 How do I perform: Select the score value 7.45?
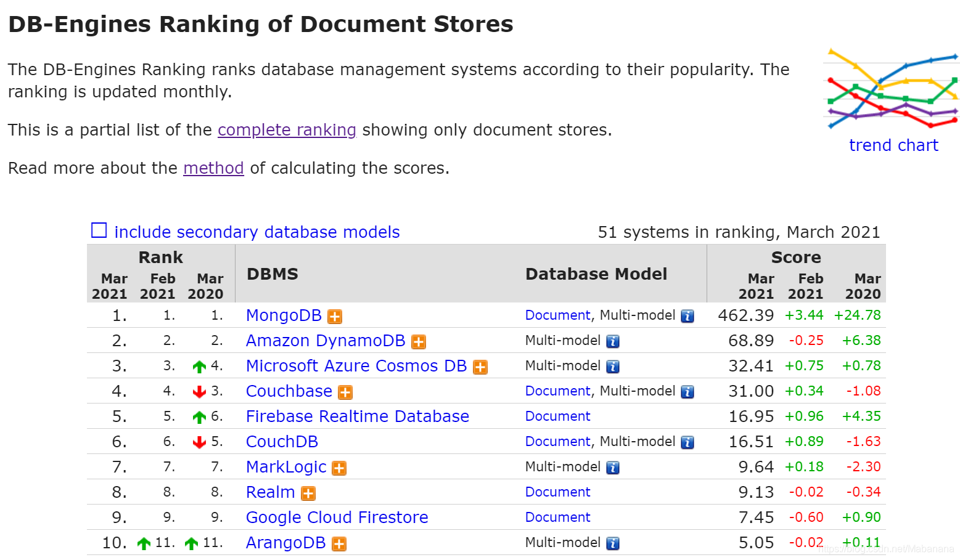click(757, 517)
